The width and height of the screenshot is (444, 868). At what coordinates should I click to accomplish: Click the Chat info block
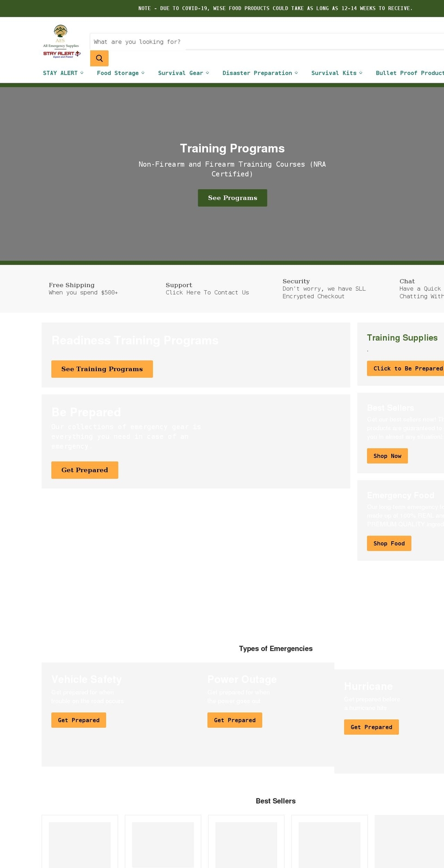click(x=422, y=289)
